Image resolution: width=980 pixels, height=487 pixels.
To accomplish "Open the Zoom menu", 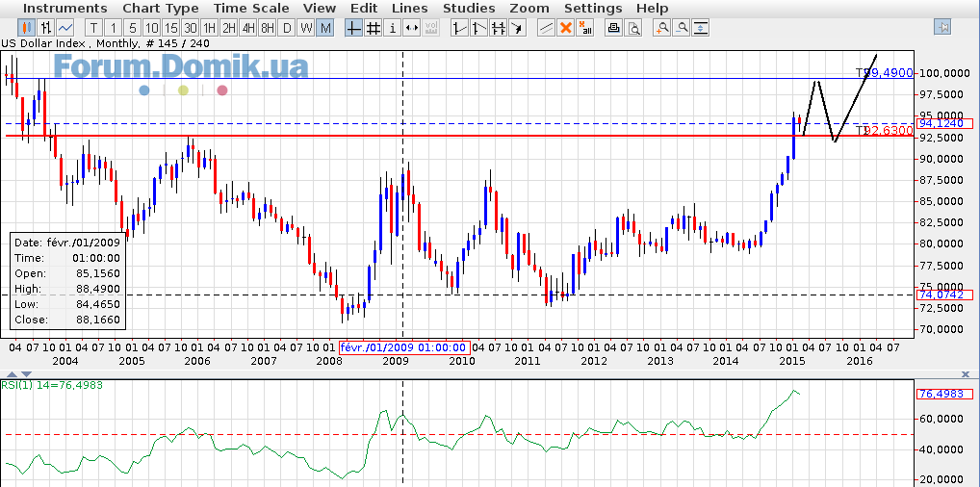I will click(x=529, y=8).
